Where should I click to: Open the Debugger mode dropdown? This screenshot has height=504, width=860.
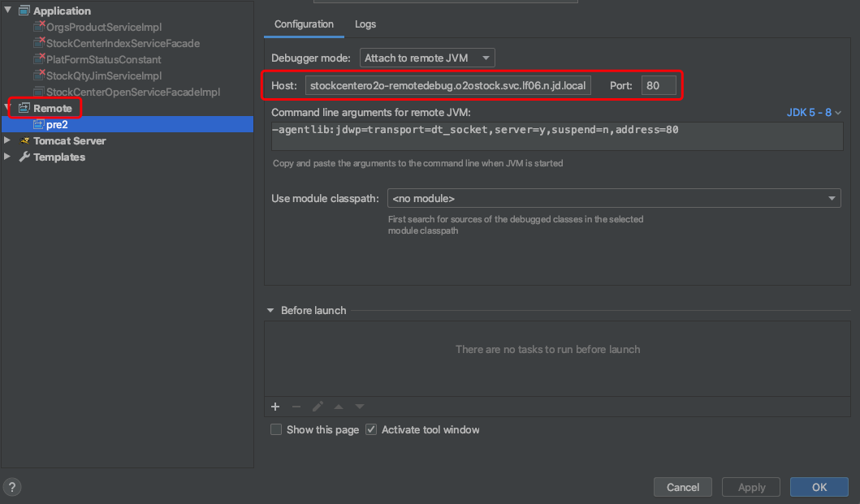coord(427,58)
